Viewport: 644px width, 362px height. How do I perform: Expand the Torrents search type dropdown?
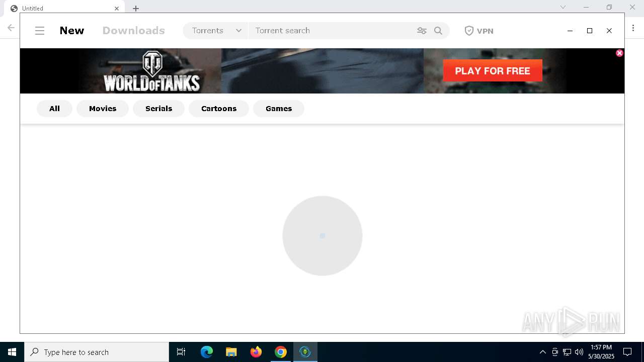tap(216, 31)
